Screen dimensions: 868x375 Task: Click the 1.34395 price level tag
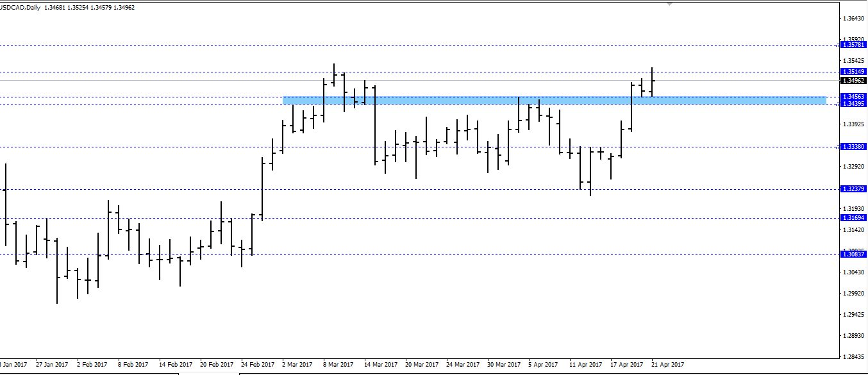coord(853,104)
